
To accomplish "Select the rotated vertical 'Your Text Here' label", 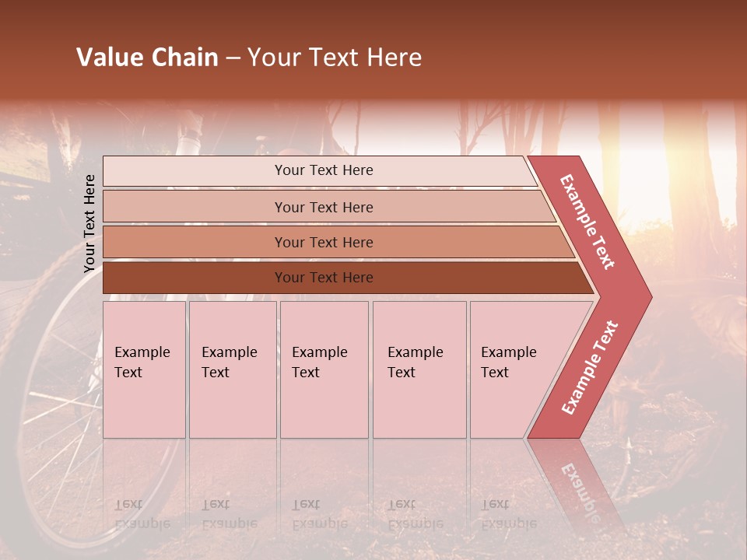I will [89, 223].
